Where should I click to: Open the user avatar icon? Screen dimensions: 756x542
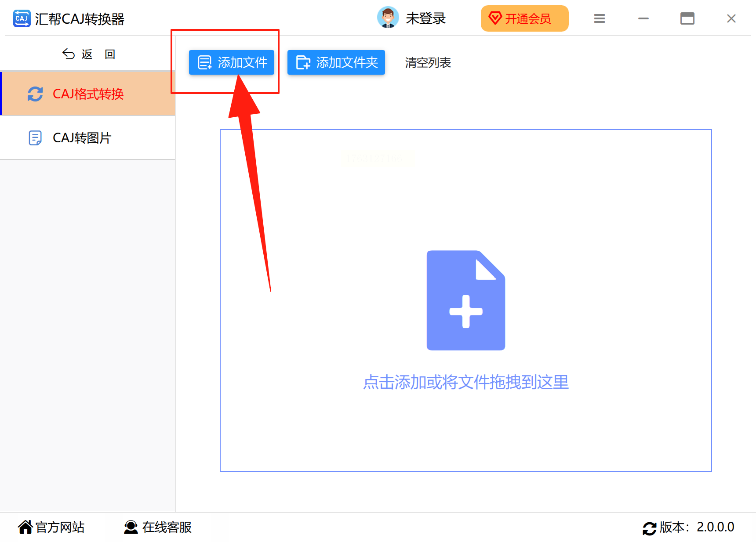click(388, 18)
